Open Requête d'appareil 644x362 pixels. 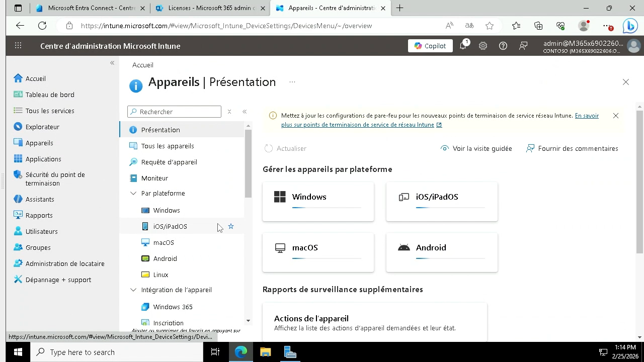[182, 162]
